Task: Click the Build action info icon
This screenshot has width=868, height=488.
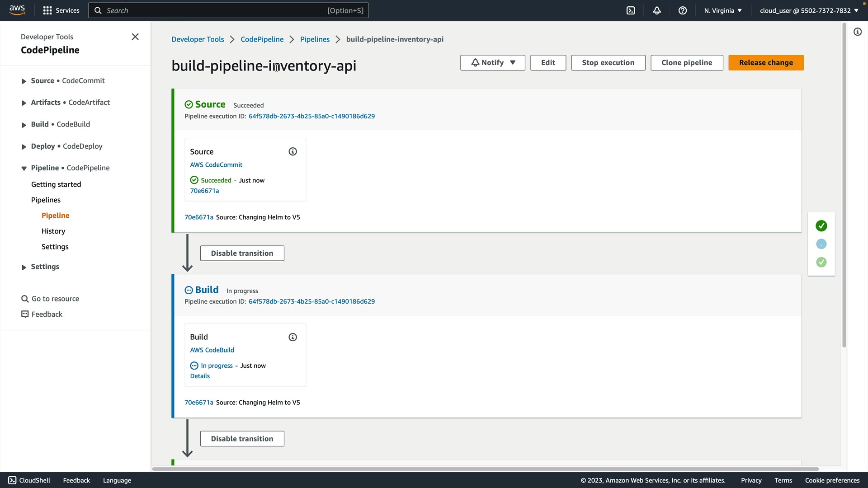Action: [x=292, y=337]
